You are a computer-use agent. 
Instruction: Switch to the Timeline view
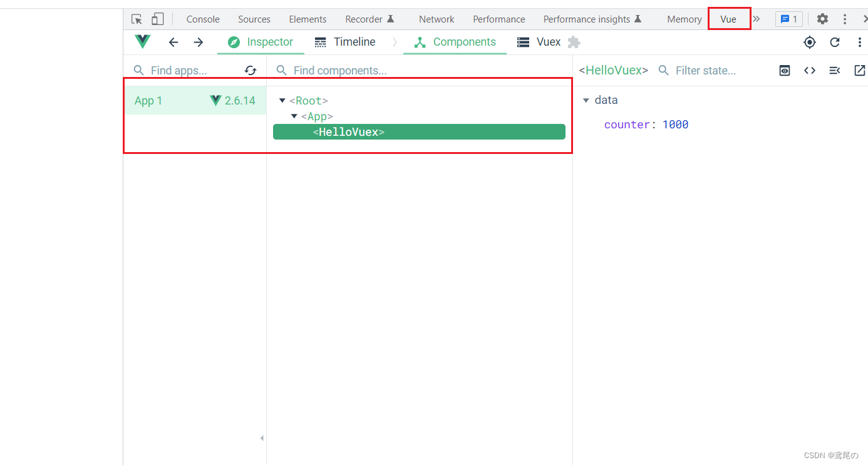[345, 42]
